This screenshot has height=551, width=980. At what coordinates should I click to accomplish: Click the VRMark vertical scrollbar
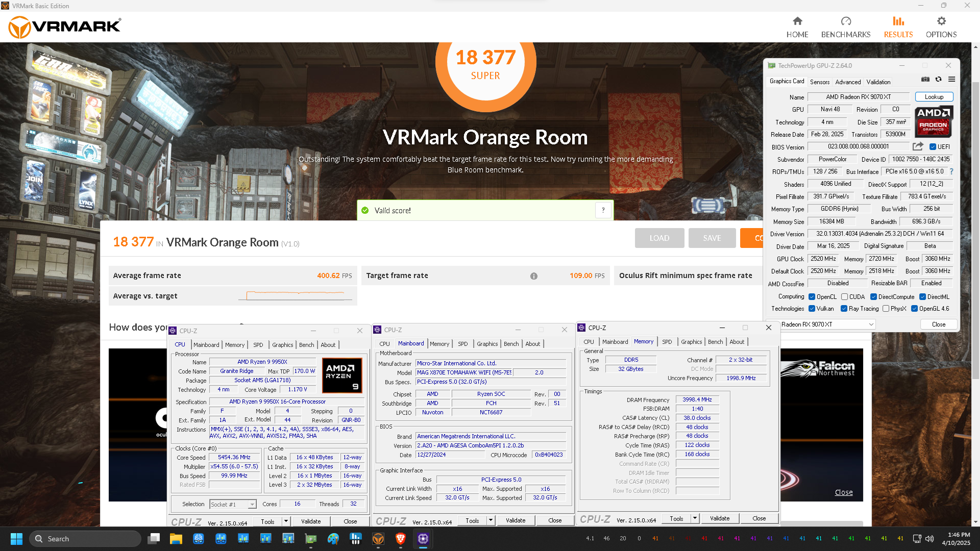975,230
